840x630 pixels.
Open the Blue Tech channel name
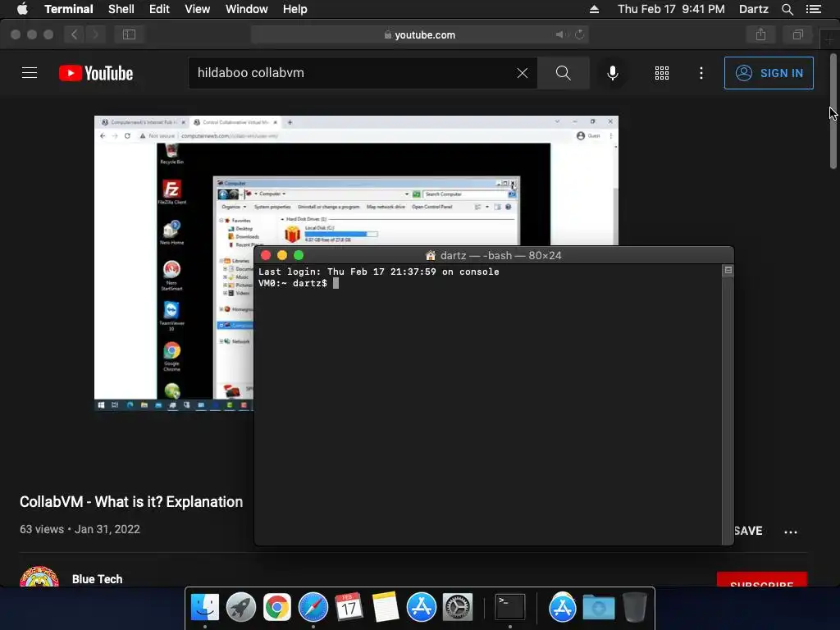(x=97, y=579)
